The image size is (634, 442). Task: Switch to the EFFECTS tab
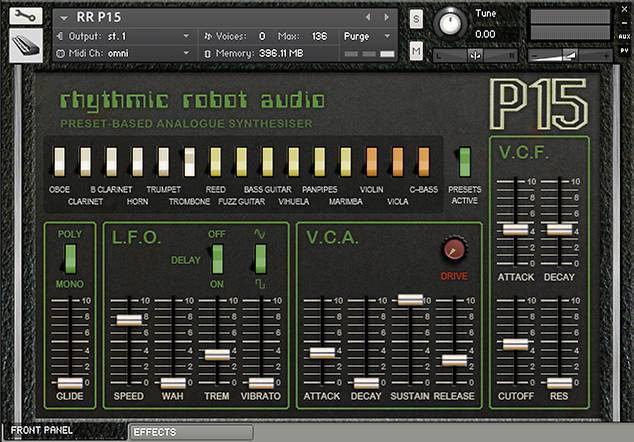click(191, 432)
